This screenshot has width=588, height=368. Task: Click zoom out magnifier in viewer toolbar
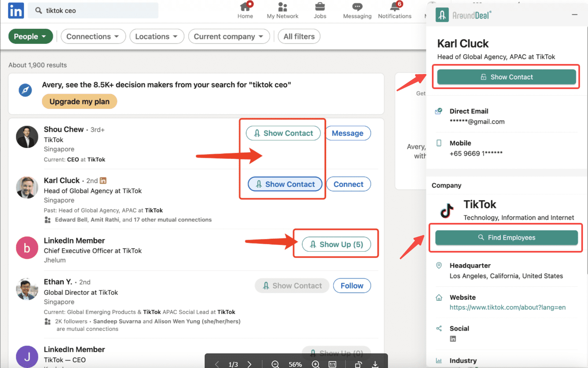click(275, 364)
